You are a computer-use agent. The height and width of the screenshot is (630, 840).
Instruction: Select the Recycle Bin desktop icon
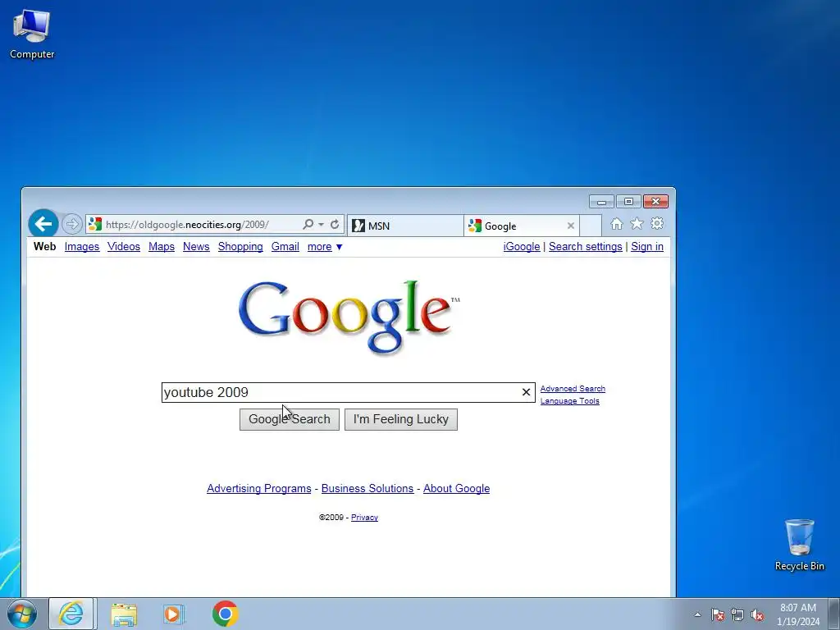pyautogui.click(x=799, y=545)
